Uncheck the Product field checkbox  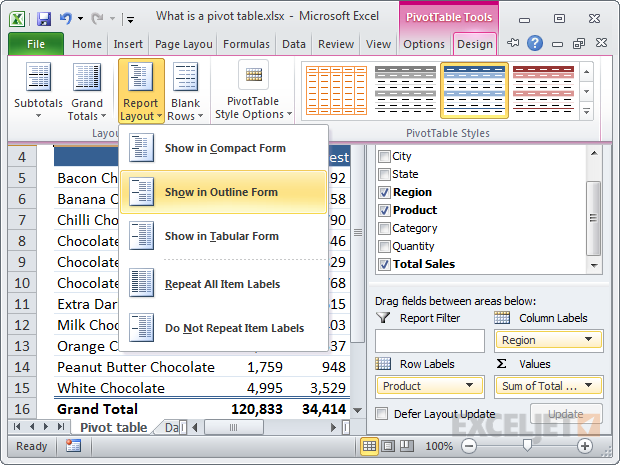(384, 210)
